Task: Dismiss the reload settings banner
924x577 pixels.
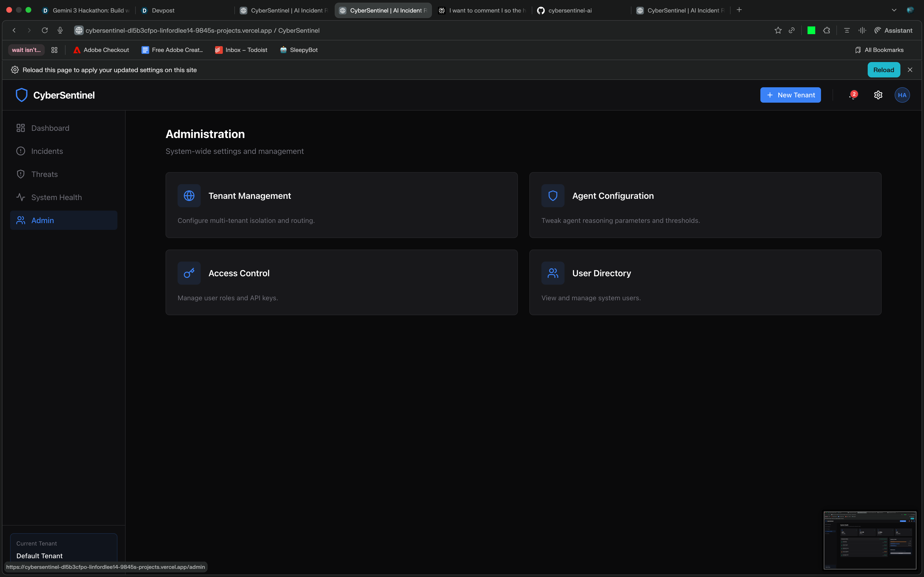Action: click(910, 70)
